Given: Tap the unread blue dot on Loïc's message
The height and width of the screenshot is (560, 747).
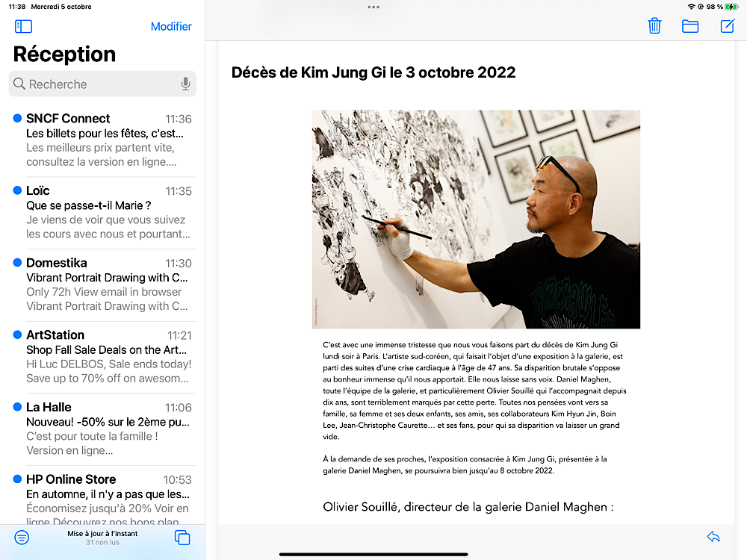Looking at the screenshot, I should pyautogui.click(x=17, y=190).
